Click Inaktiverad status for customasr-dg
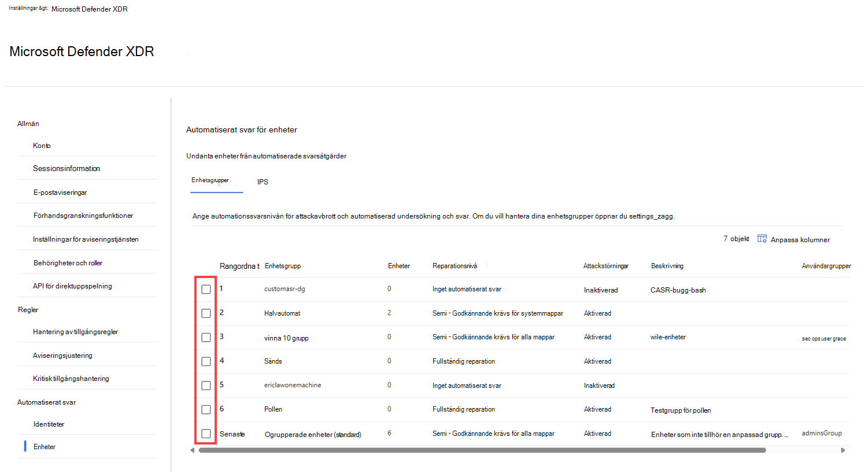 (x=601, y=290)
